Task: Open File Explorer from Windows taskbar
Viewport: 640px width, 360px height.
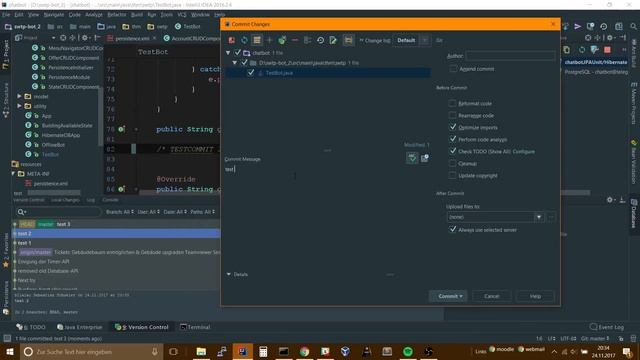Action: pos(201,351)
